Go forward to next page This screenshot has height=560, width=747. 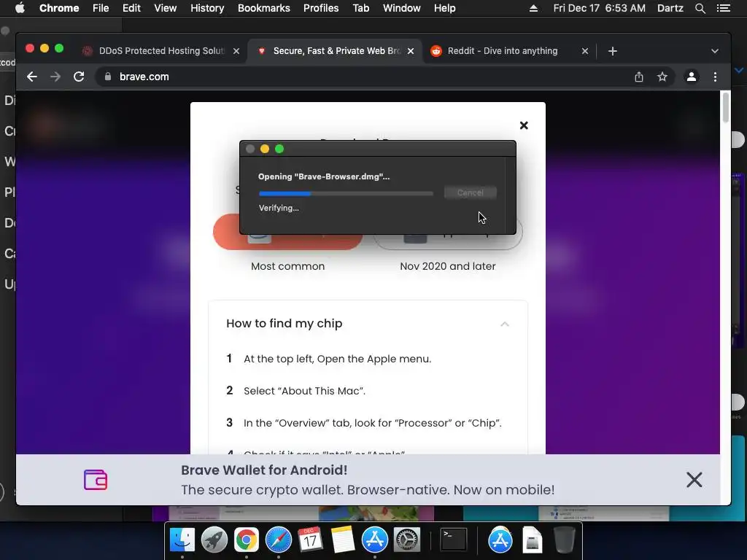[55, 77]
